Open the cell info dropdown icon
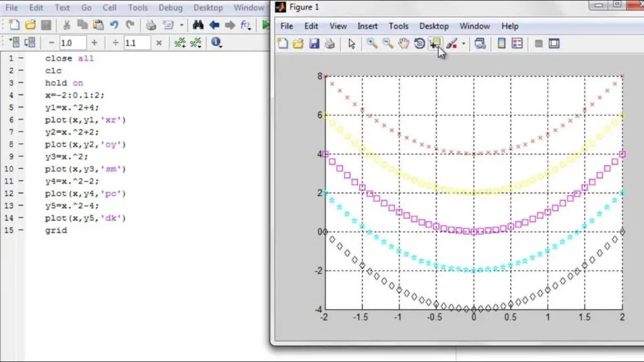 point(217,43)
